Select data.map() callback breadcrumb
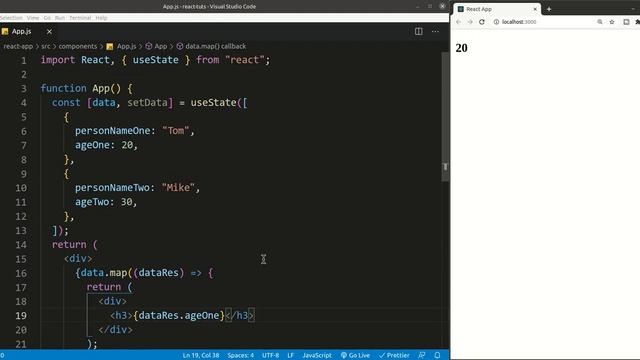Image resolution: width=640 pixels, height=360 pixels. click(x=216, y=47)
